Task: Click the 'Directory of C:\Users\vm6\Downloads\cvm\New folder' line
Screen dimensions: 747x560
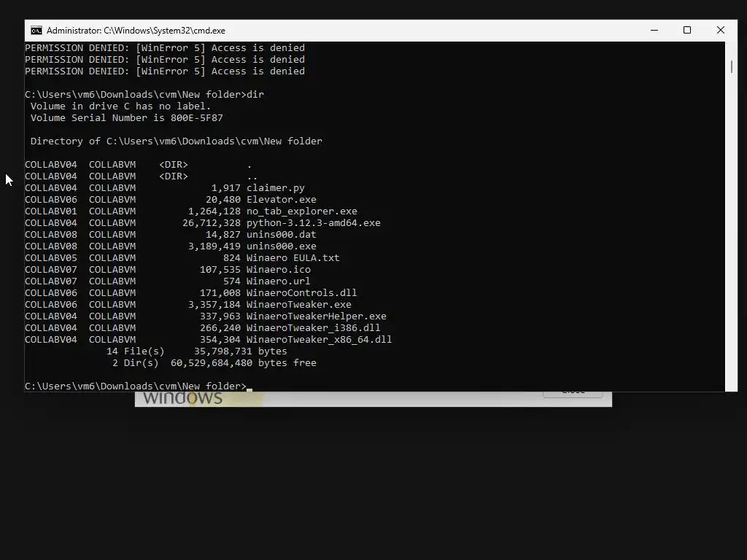Action: (177, 141)
